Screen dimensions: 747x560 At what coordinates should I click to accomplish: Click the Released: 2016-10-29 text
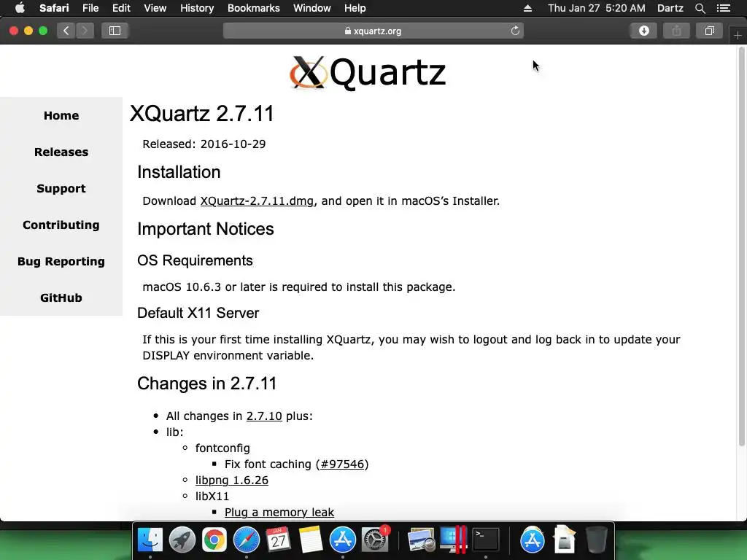coord(204,144)
